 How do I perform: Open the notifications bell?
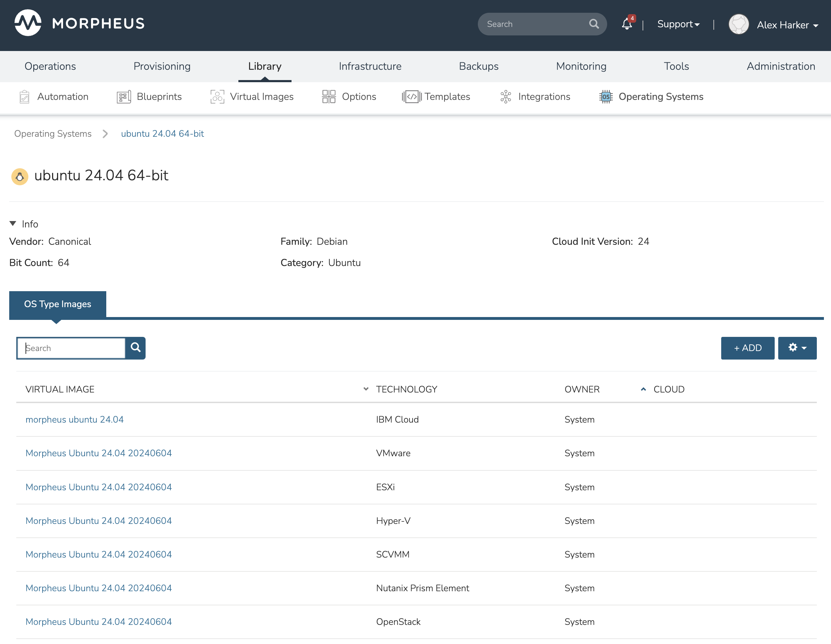[627, 24]
